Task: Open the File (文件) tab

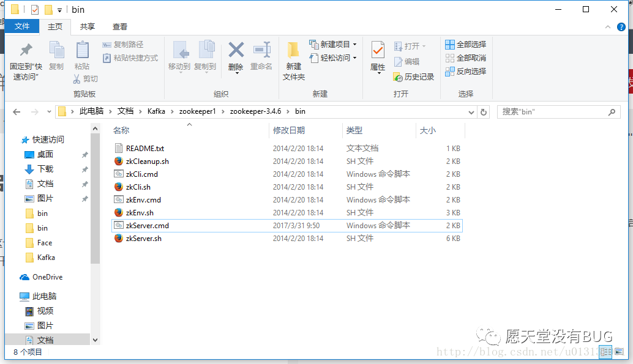Action: click(x=22, y=26)
